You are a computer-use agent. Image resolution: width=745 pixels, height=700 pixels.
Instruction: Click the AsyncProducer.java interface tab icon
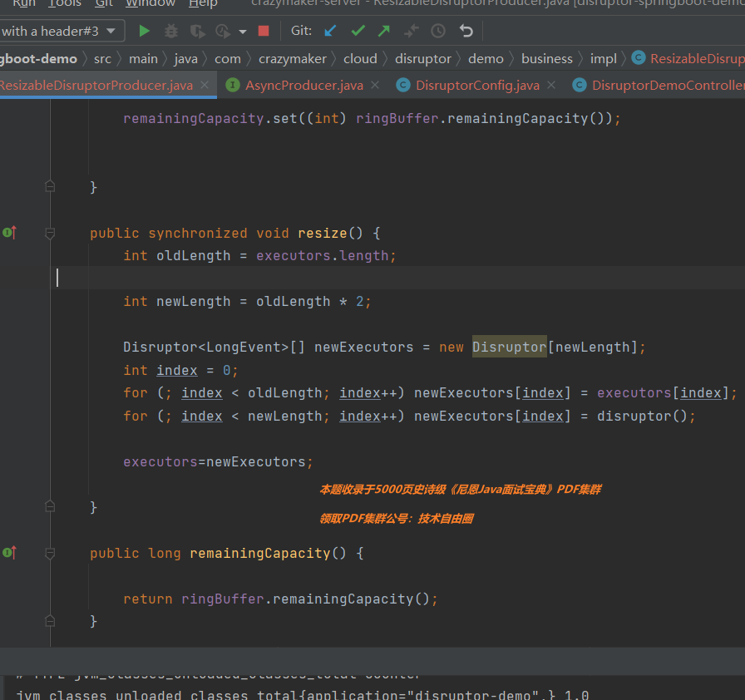(232, 85)
